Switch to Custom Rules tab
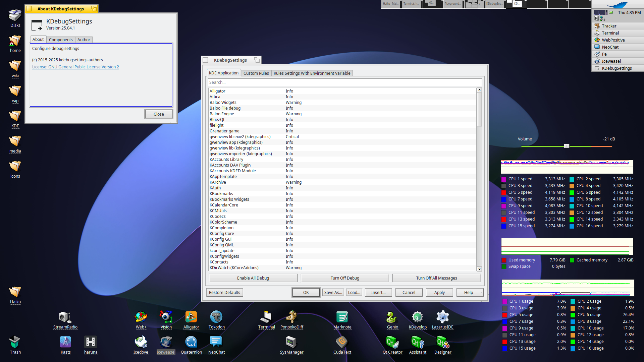This screenshot has width=644, height=362. 256,73
